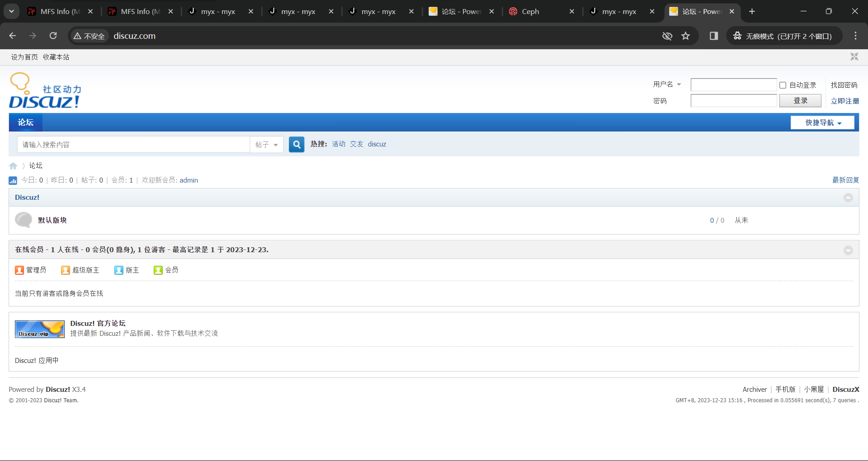The image size is (868, 461).
Task: Select the forum navigation tab
Action: [x=26, y=122]
